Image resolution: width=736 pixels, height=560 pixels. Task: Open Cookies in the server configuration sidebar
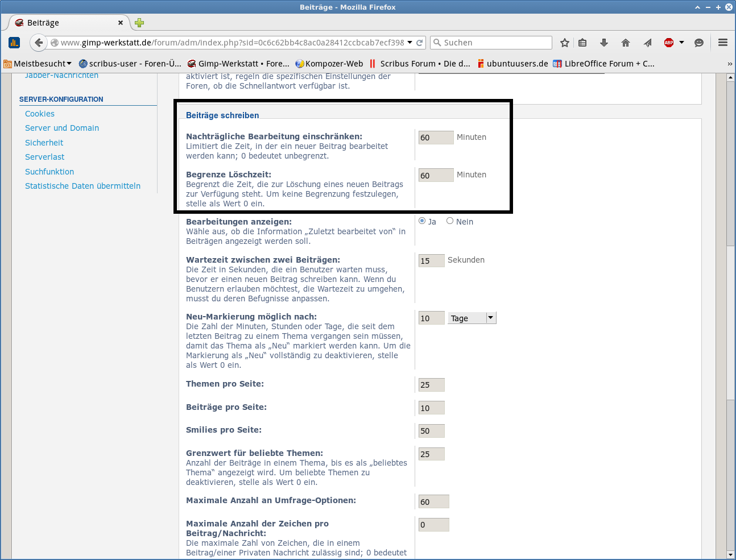[x=40, y=114]
